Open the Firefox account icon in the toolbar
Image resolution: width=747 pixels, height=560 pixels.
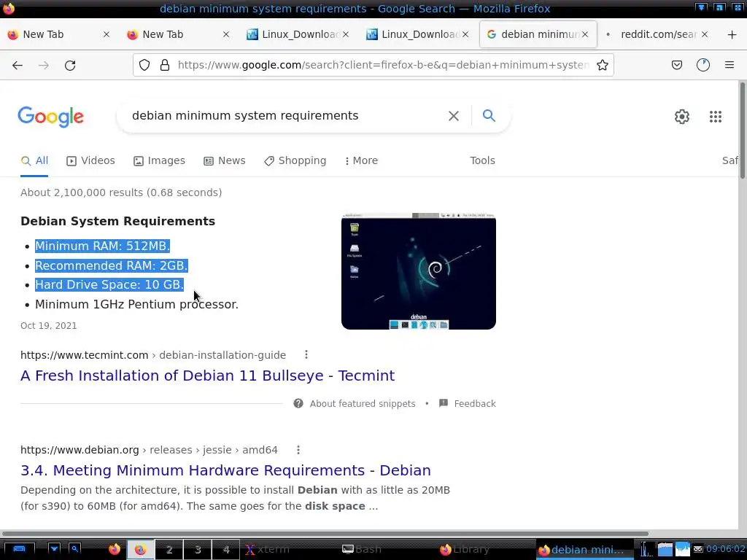pos(703,65)
